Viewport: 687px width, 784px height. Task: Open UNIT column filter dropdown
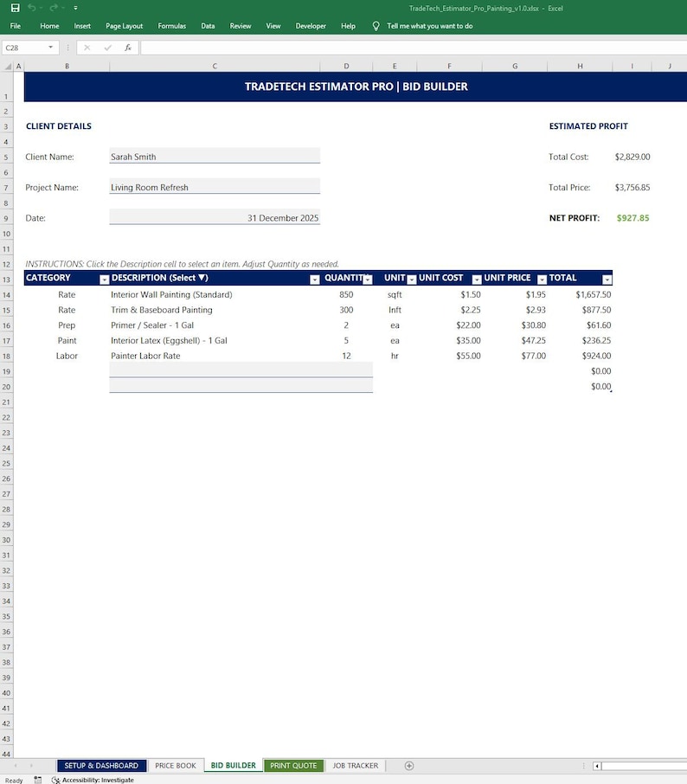coord(412,279)
